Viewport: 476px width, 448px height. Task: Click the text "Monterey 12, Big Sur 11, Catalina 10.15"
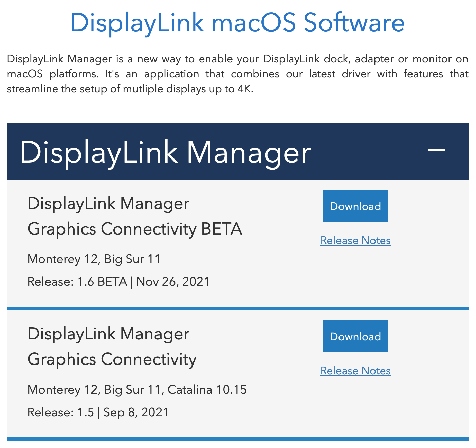tap(137, 389)
